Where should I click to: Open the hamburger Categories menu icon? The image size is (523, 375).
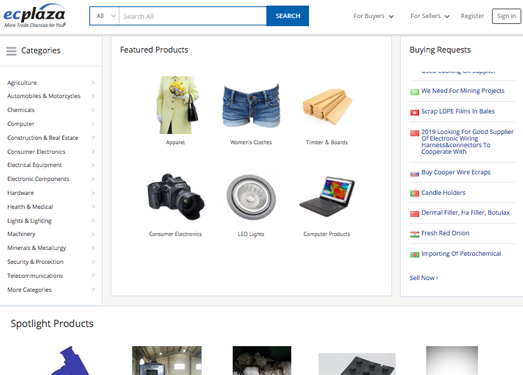(11, 51)
